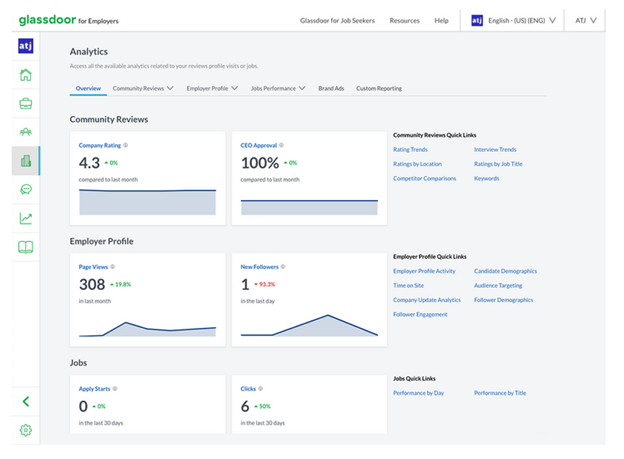
Task: Click info icon next to Company Rating
Action: click(x=126, y=145)
